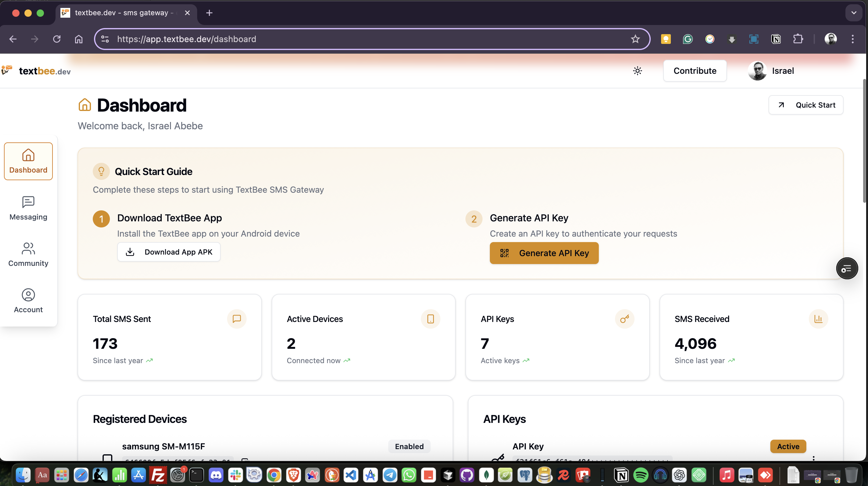Viewport: 868px width, 486px height.
Task: Open the Israel user profile menu
Action: pyautogui.click(x=771, y=71)
